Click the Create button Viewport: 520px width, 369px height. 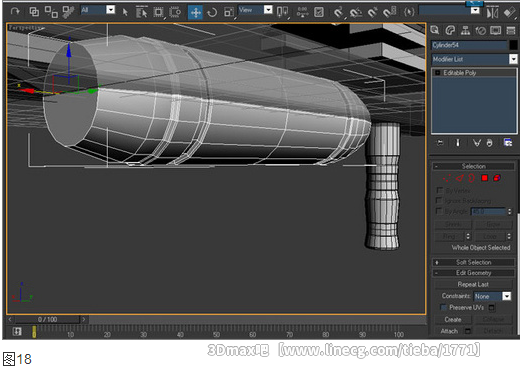click(453, 319)
